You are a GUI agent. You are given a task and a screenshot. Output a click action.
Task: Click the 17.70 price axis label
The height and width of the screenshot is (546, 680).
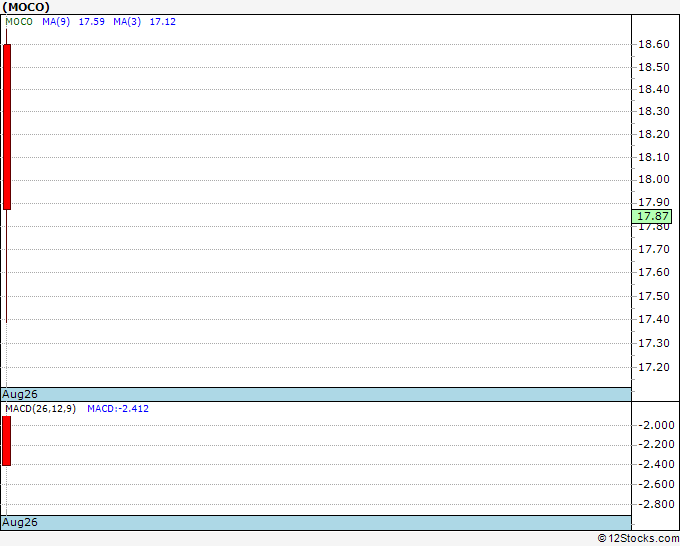(x=654, y=249)
